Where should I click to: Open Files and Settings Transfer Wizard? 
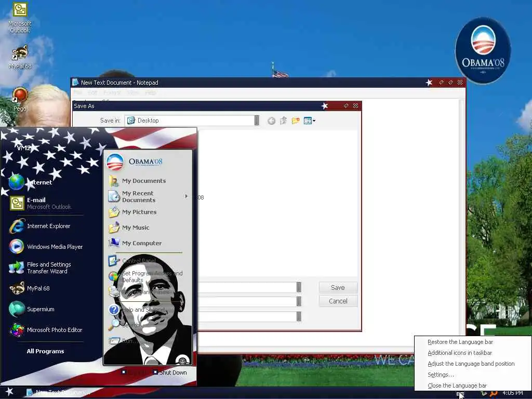(x=40, y=268)
